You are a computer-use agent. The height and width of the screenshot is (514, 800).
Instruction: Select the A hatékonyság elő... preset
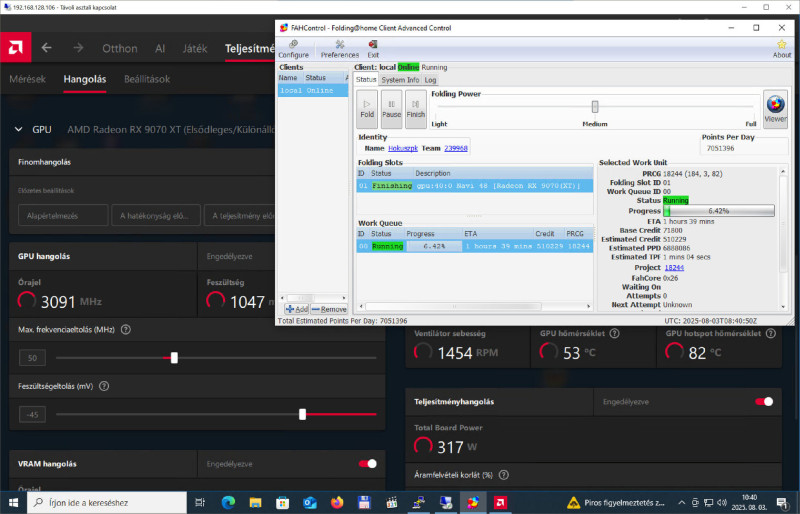[154, 215]
